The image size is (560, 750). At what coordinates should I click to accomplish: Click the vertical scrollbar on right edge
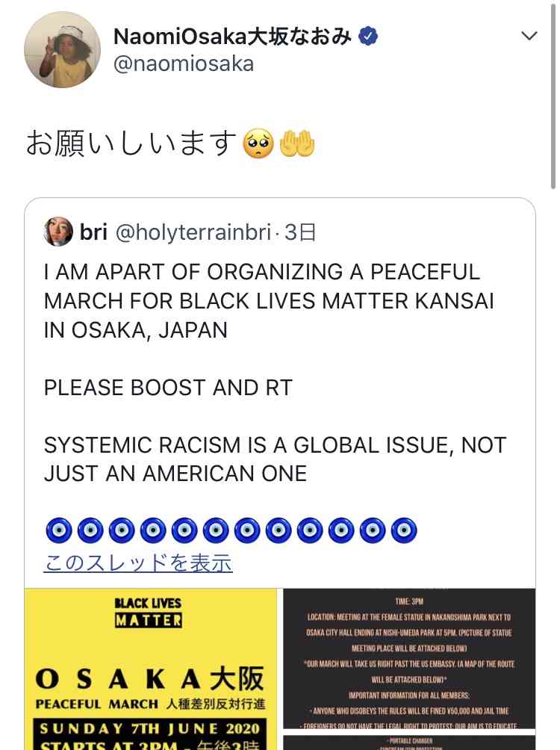(x=553, y=97)
